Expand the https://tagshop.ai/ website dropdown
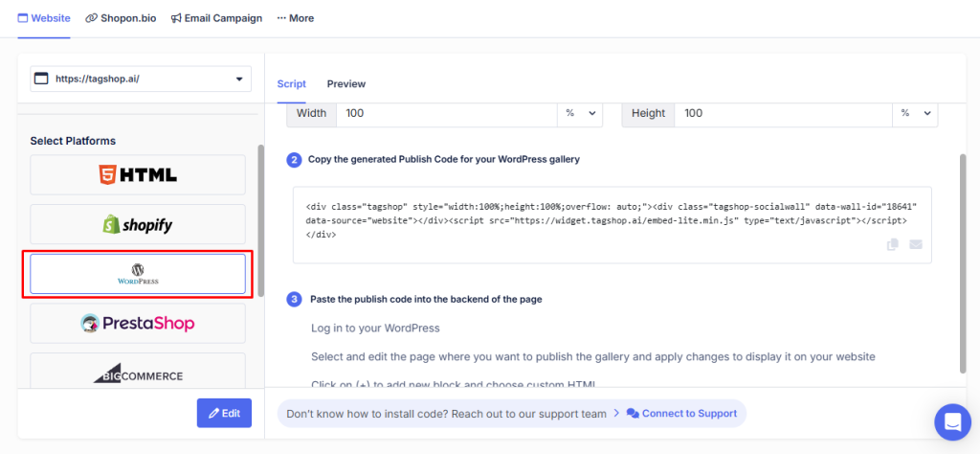The height and width of the screenshot is (454, 980). [x=141, y=79]
